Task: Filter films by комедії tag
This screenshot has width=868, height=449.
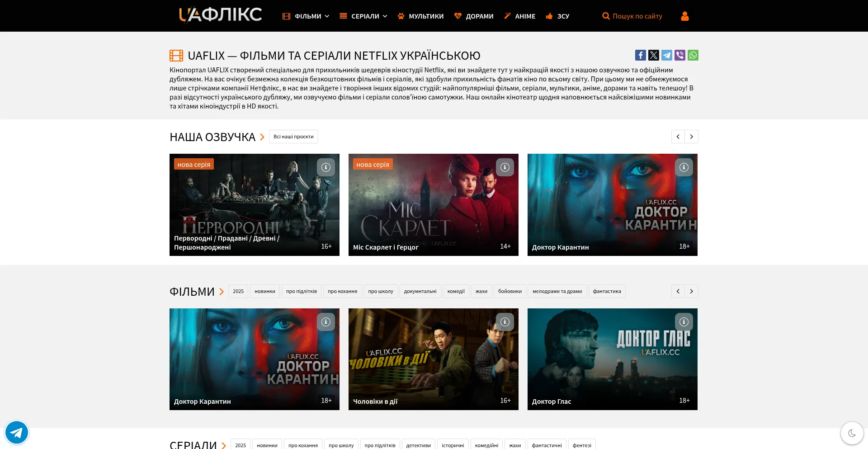Action: click(456, 291)
